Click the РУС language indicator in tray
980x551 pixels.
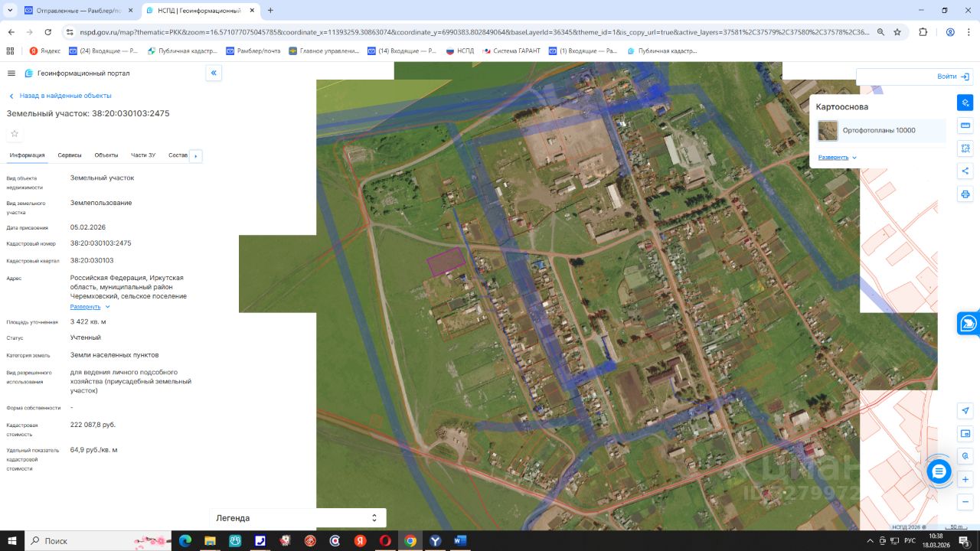[x=910, y=541]
